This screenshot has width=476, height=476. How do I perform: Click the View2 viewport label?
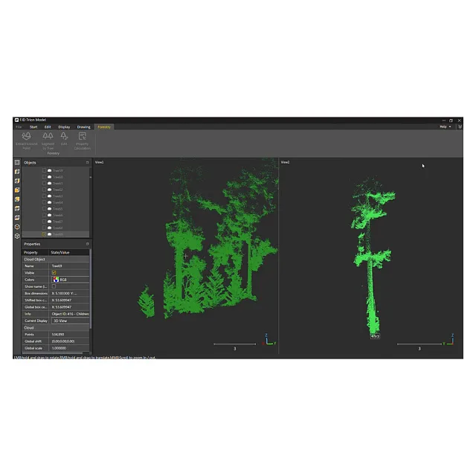(x=285, y=162)
